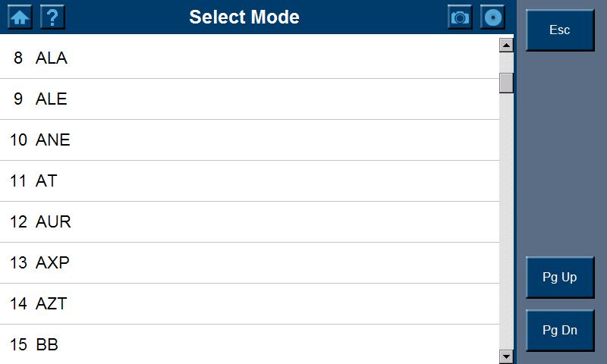Select mode 15 BB
Image resolution: width=607 pixels, height=364 pixels.
click(x=249, y=344)
